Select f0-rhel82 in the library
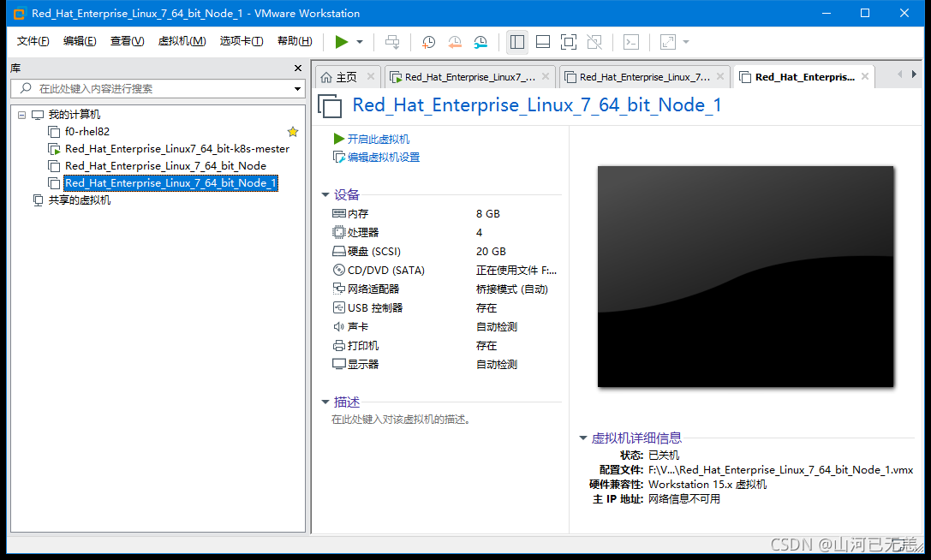Image resolution: width=931 pixels, height=560 pixels. (x=87, y=131)
